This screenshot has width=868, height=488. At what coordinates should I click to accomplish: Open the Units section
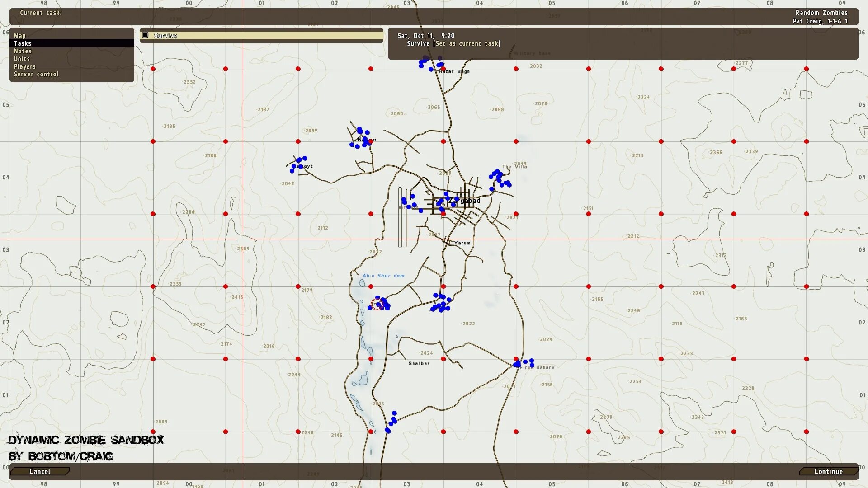(x=22, y=59)
